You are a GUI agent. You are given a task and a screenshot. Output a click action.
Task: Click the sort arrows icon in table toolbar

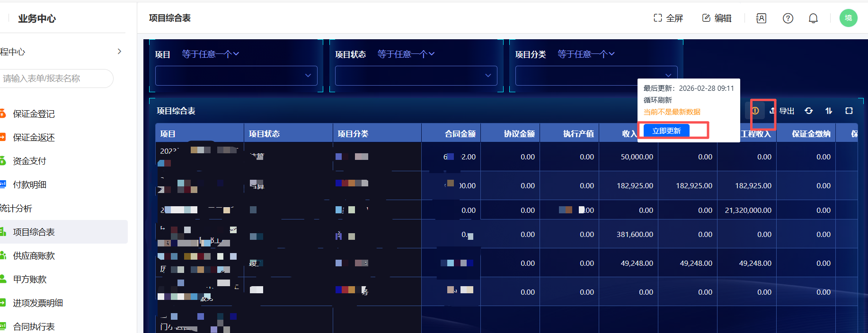(x=829, y=111)
